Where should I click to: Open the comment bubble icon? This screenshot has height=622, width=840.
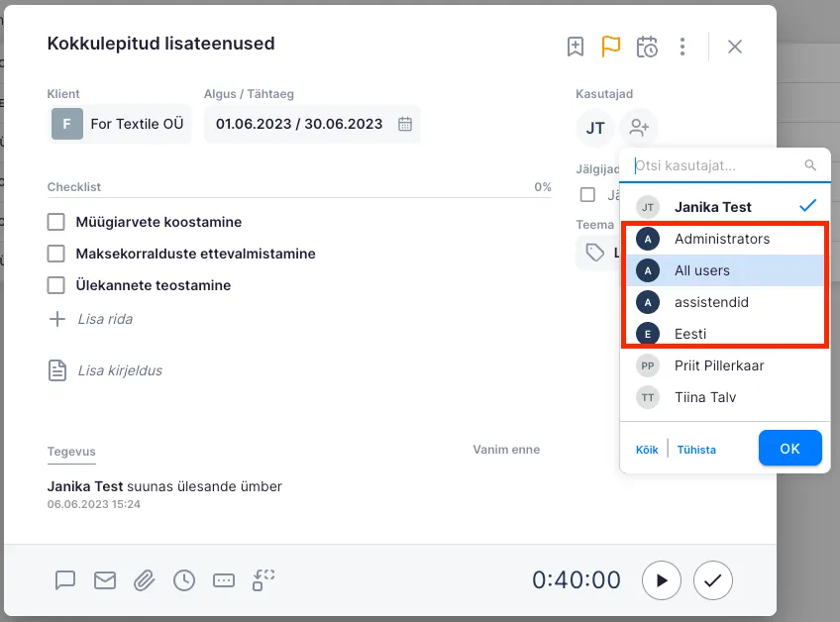coord(65,580)
